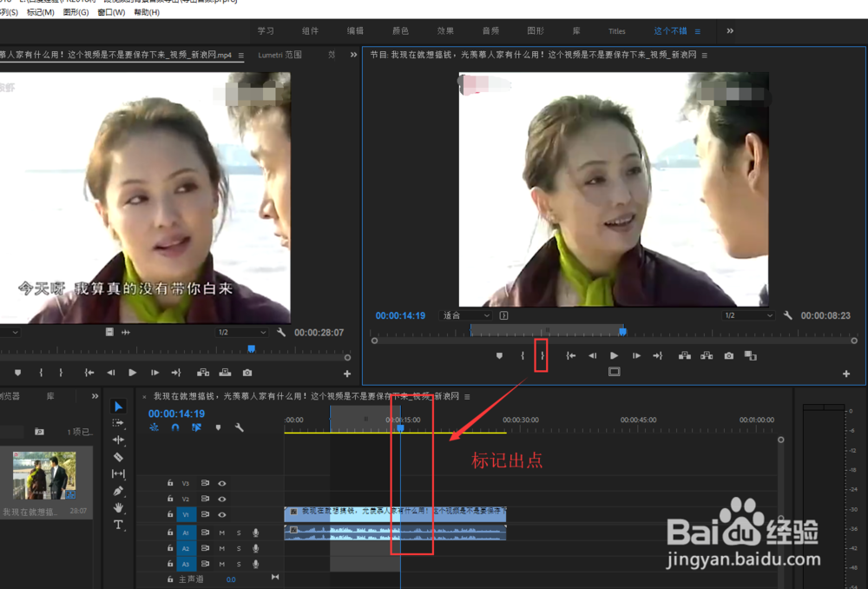Open Comparison View in Program monitor
Viewport: 868px width, 589px height.
point(751,355)
